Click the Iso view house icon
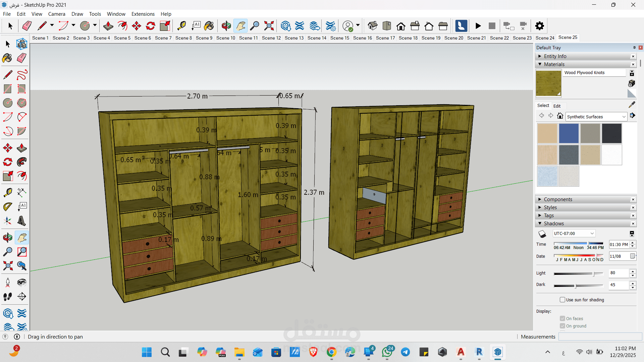Screen dimensions: 644x362 click(x=372, y=26)
